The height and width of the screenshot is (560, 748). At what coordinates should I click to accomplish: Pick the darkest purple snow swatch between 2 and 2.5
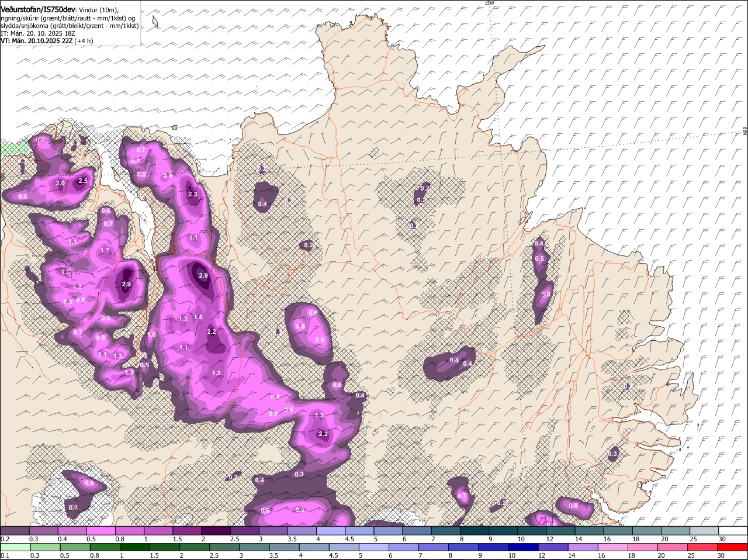pos(217,531)
